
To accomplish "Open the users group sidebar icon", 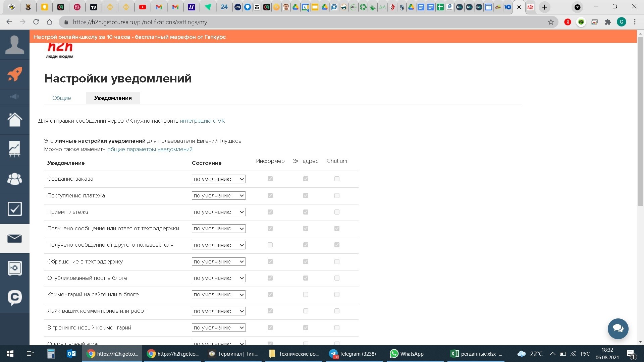I will [15, 179].
